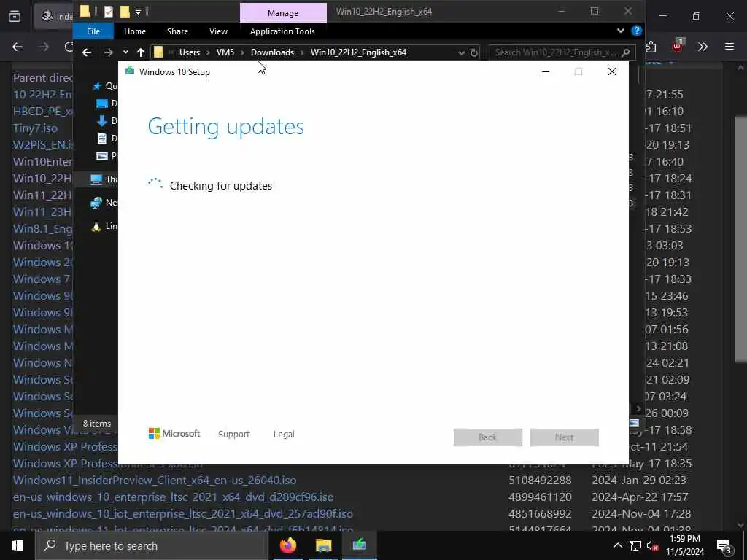Expand the Explorer ribbon chevron

620,31
